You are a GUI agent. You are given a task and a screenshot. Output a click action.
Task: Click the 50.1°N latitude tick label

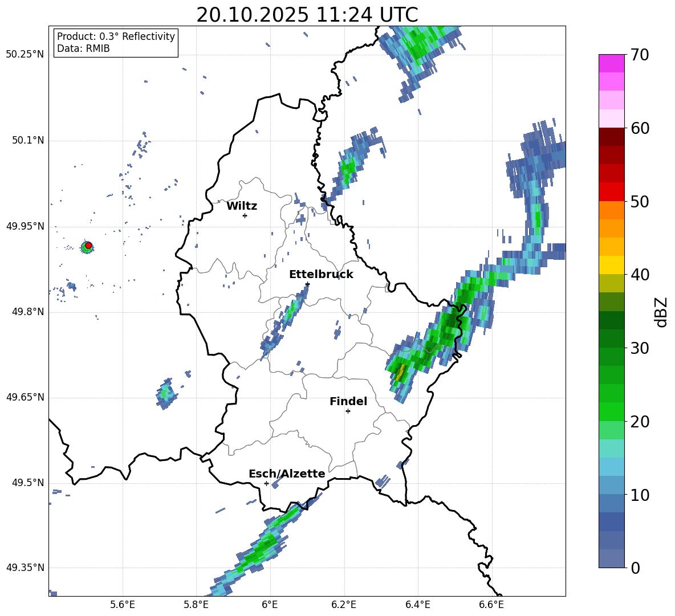coord(28,141)
